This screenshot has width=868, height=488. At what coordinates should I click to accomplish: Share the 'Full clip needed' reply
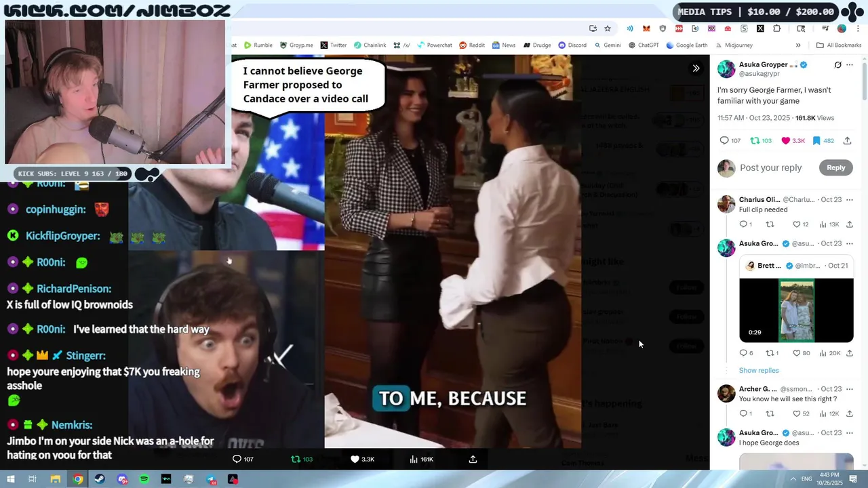(849, 224)
